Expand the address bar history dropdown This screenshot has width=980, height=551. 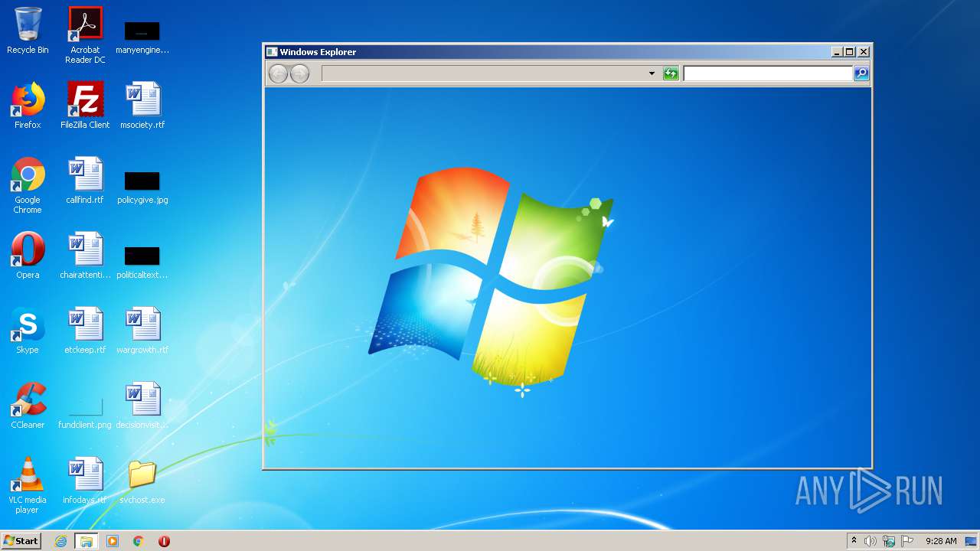[652, 73]
